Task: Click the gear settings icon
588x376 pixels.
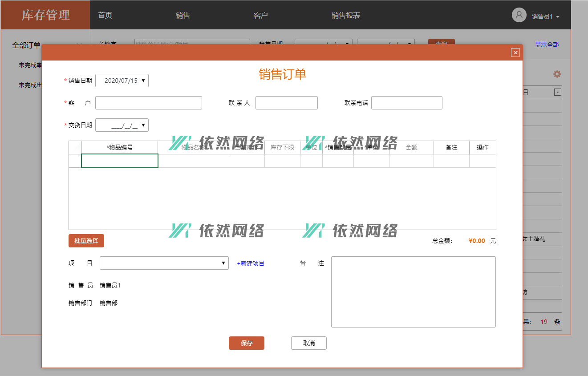Action: coord(557,74)
